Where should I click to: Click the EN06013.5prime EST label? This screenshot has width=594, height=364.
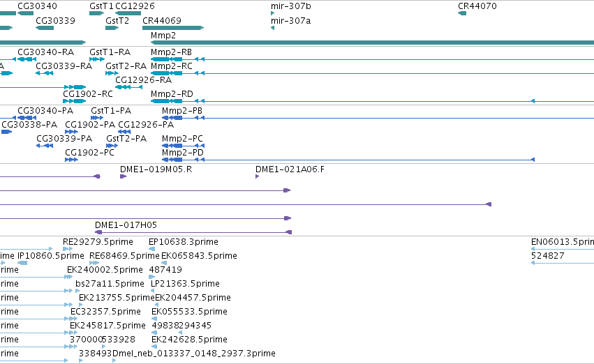click(563, 242)
